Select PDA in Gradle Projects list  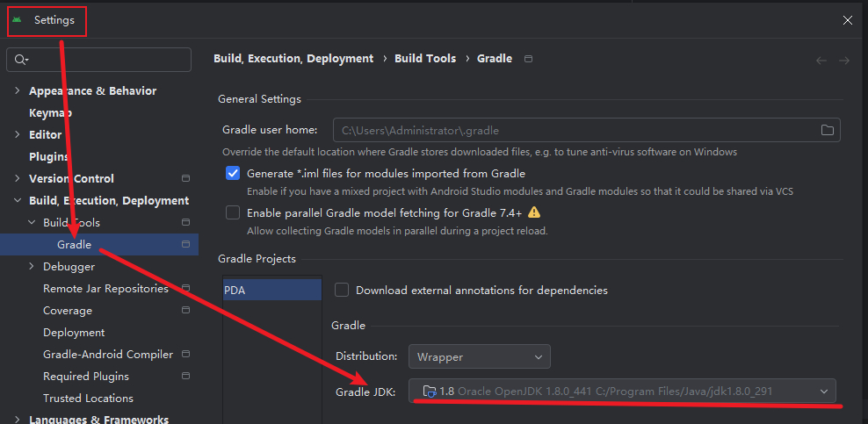271,290
